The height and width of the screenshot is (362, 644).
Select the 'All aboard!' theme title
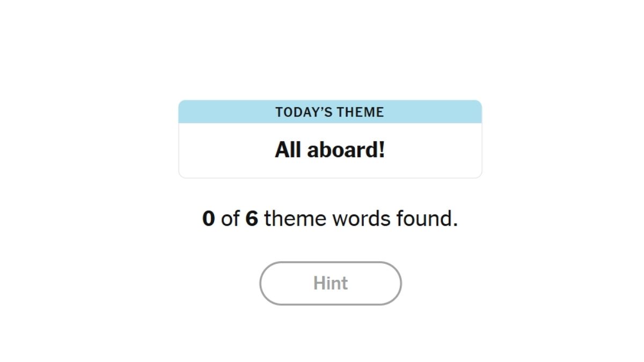pyautogui.click(x=330, y=149)
